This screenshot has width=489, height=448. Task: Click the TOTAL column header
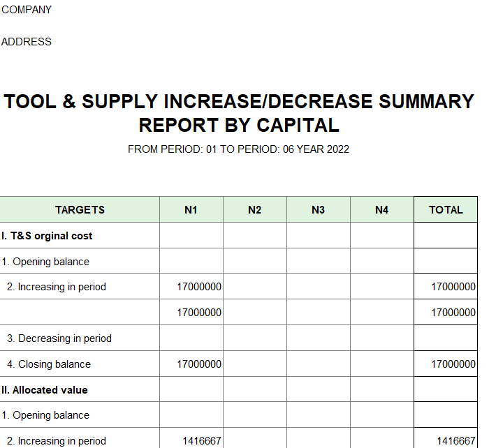(446, 209)
